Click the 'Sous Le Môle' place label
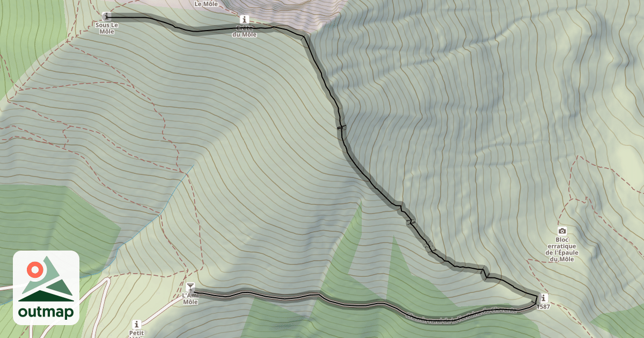644x338 pixels. point(107,28)
